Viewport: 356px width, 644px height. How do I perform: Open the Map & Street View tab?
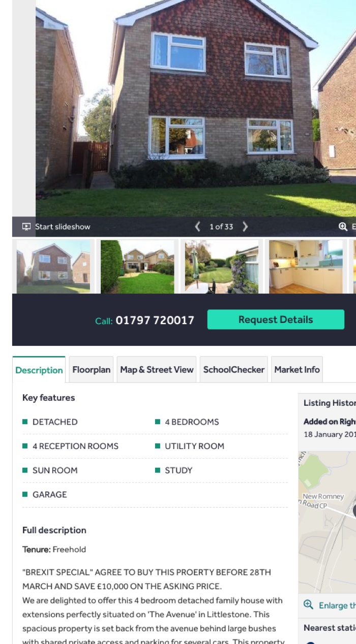click(x=157, y=369)
